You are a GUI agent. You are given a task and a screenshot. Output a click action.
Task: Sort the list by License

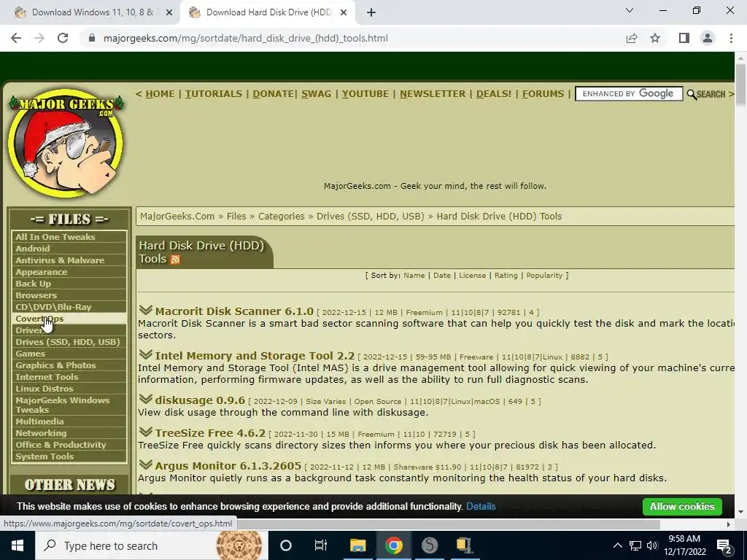472,275
